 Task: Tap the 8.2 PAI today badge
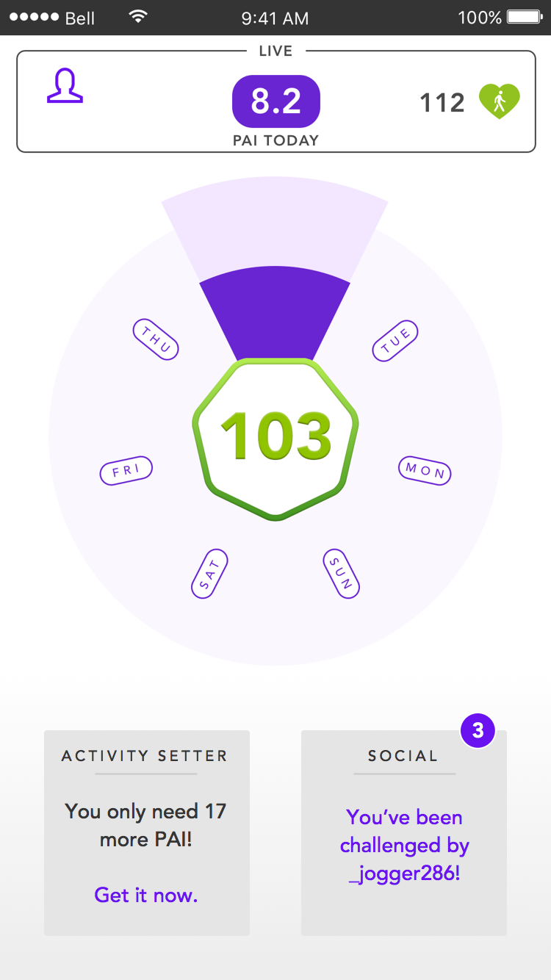(275, 101)
